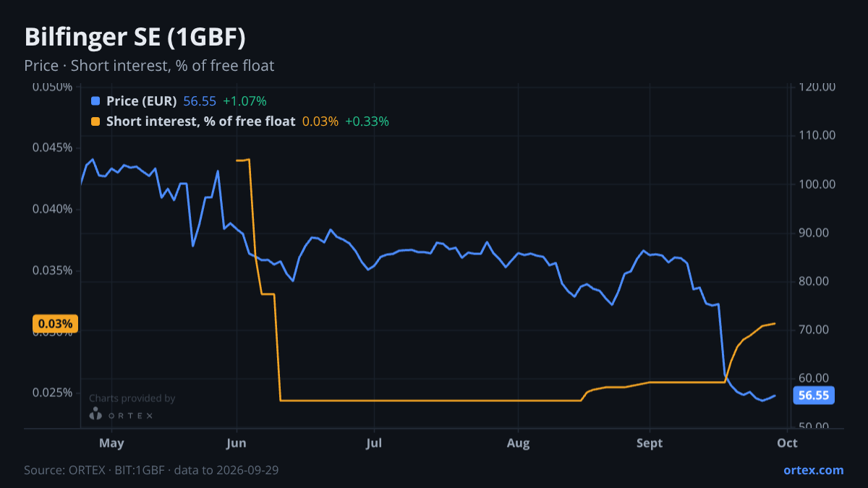Click the orange 0.03% axis marker
Screen dimensions: 868x488
tap(56, 324)
